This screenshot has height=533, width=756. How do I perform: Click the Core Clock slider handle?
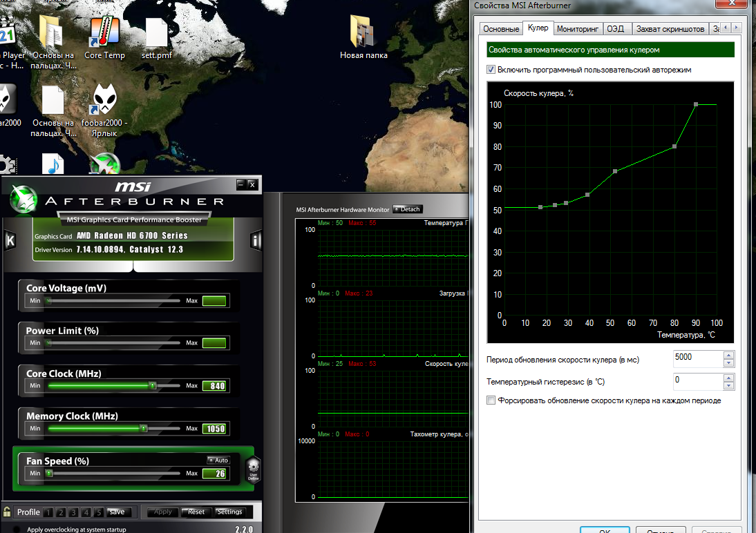152,385
